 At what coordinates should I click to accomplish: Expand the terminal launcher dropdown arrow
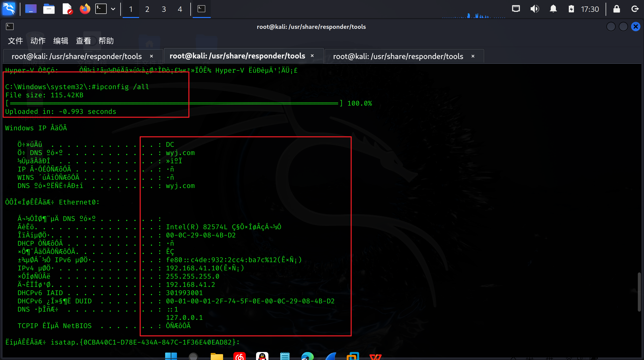113,9
